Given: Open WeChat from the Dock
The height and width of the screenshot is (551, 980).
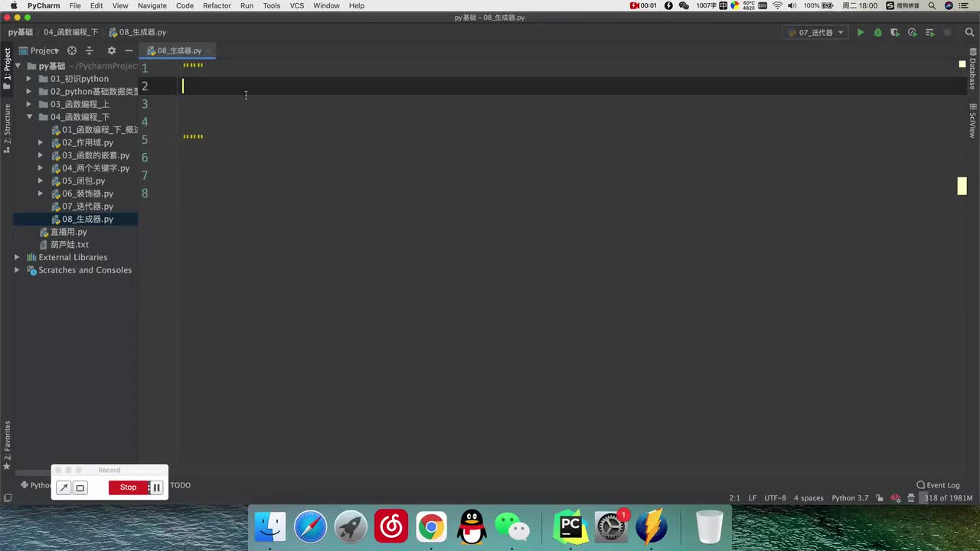Looking at the screenshot, I should coord(512,527).
